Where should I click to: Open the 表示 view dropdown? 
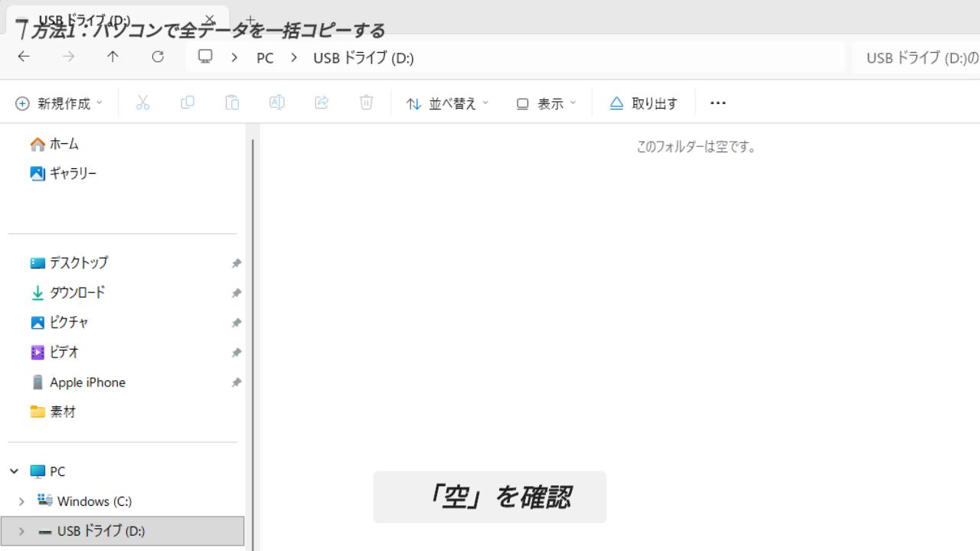pos(547,103)
